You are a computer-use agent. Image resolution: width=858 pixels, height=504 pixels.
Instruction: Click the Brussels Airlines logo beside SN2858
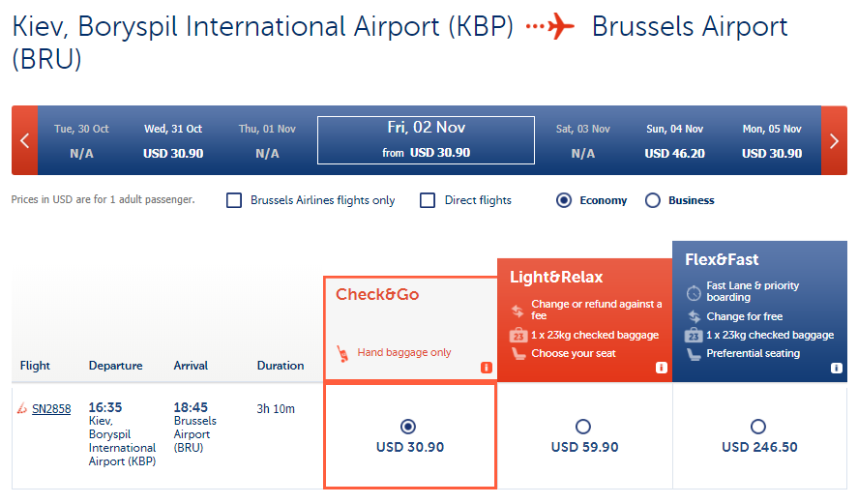[x=21, y=409]
